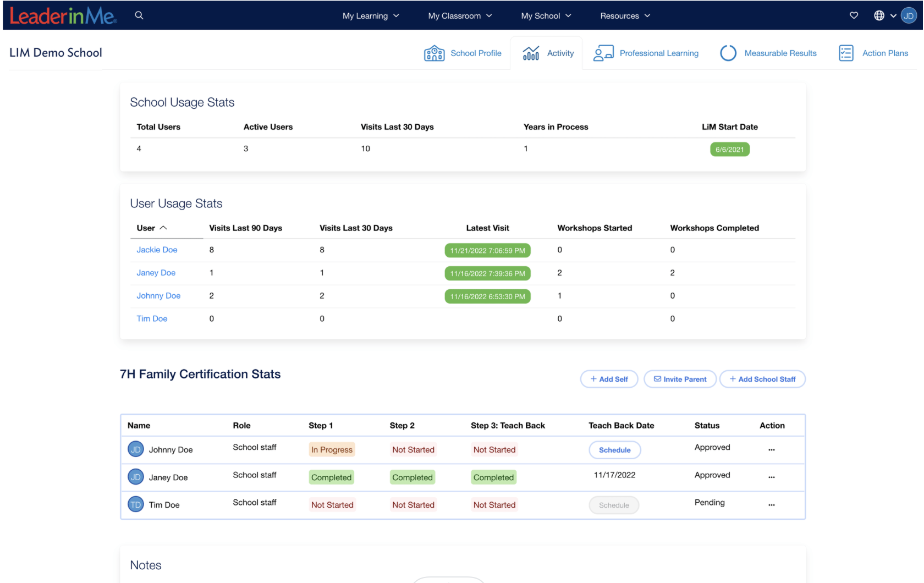Click Schedule for Johnny Doe teach back

tap(614, 450)
